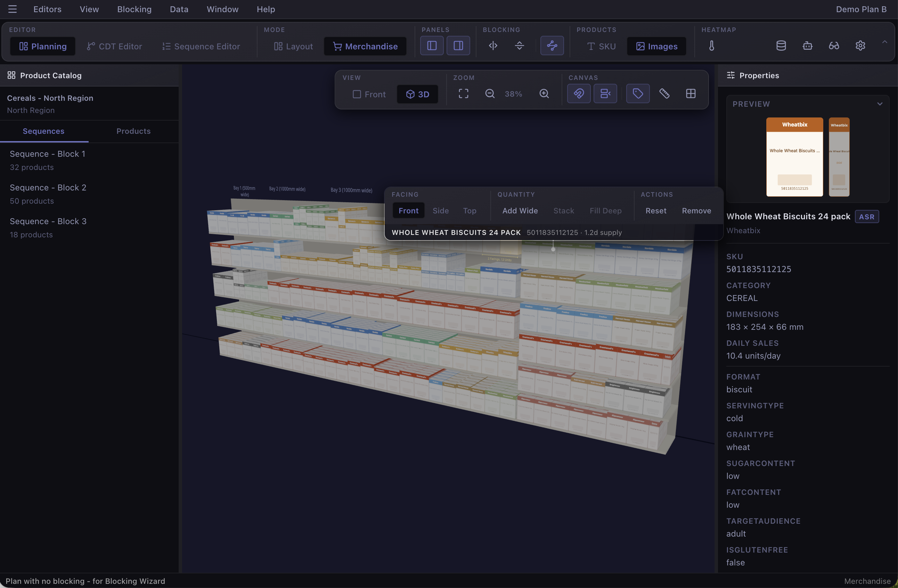
Task: Open the hamburger menu
Action: coord(13,9)
